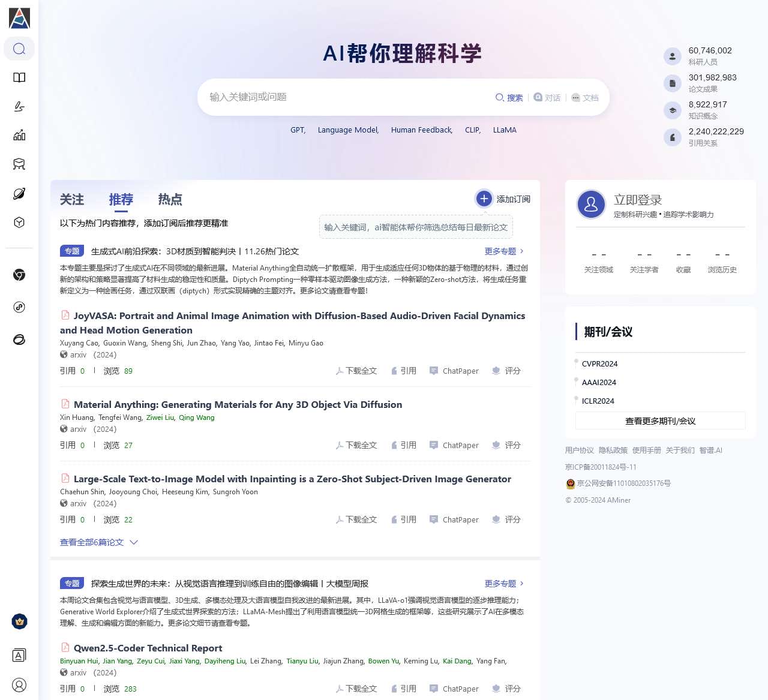Open the crown VIP badge icon
The width and height of the screenshot is (768, 700).
pos(19,621)
